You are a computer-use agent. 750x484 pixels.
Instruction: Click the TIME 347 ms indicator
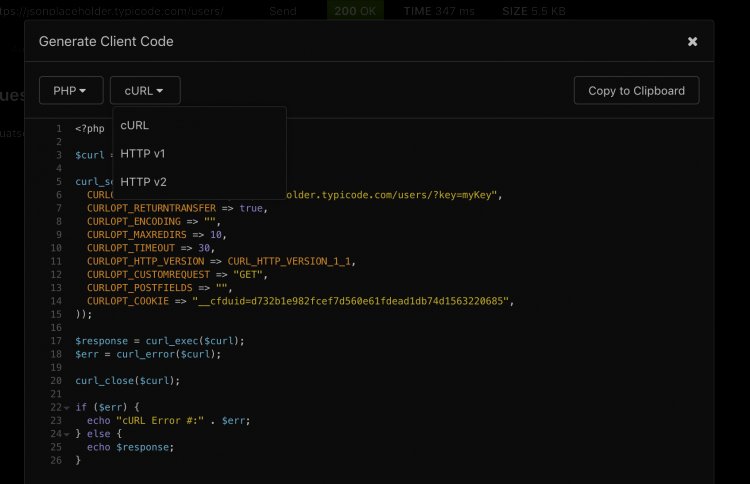click(439, 11)
